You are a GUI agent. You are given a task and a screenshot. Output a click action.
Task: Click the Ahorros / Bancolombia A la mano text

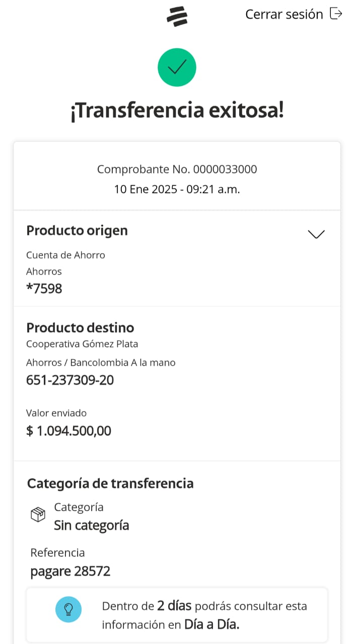pyautogui.click(x=101, y=362)
